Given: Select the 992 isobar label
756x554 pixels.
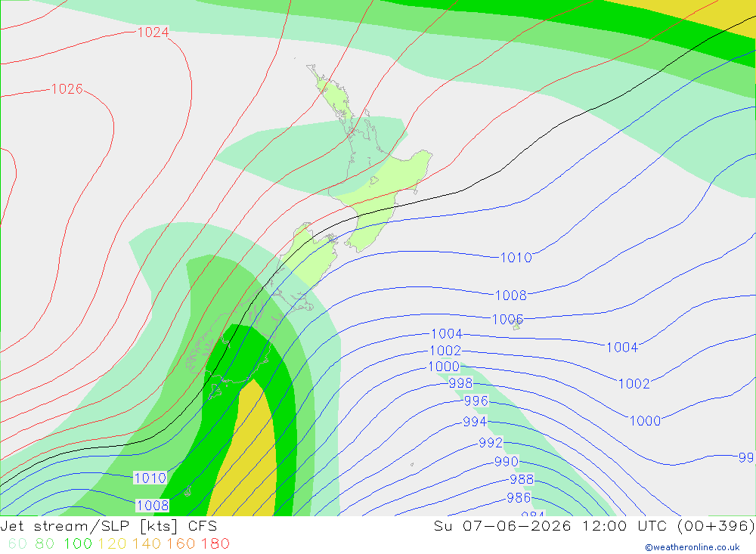Looking at the screenshot, I should click(491, 443).
